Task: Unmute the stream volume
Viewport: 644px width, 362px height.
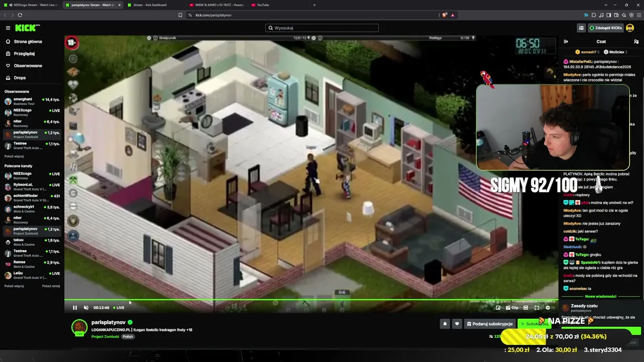Action: tap(86, 308)
